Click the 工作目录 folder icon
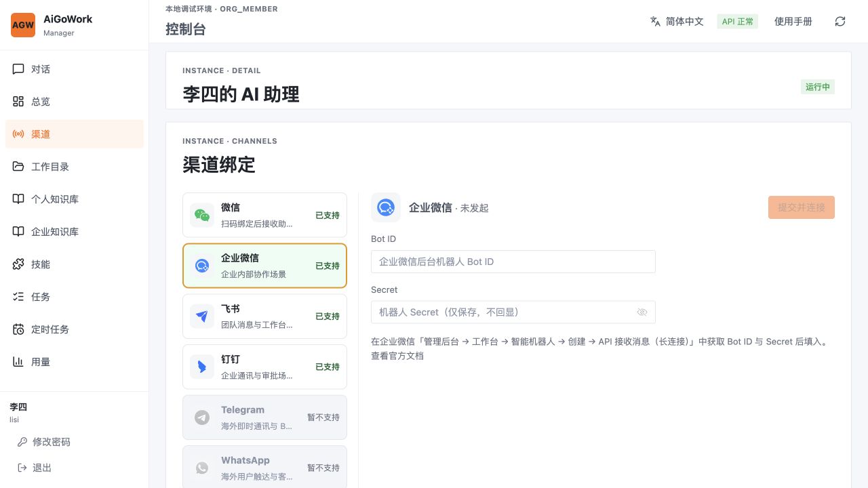This screenshot has height=488, width=868. click(x=18, y=167)
